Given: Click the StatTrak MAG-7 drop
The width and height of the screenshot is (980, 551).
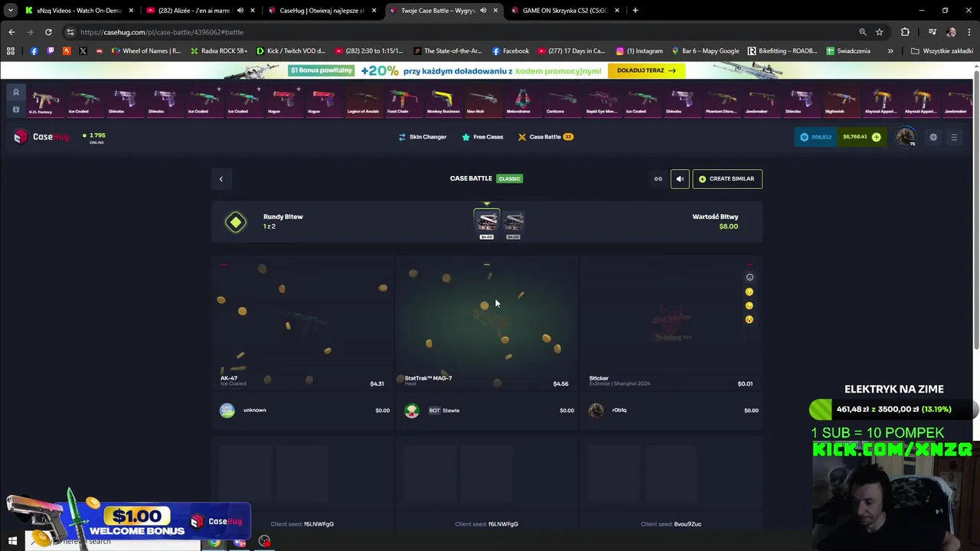Looking at the screenshot, I should click(486, 323).
